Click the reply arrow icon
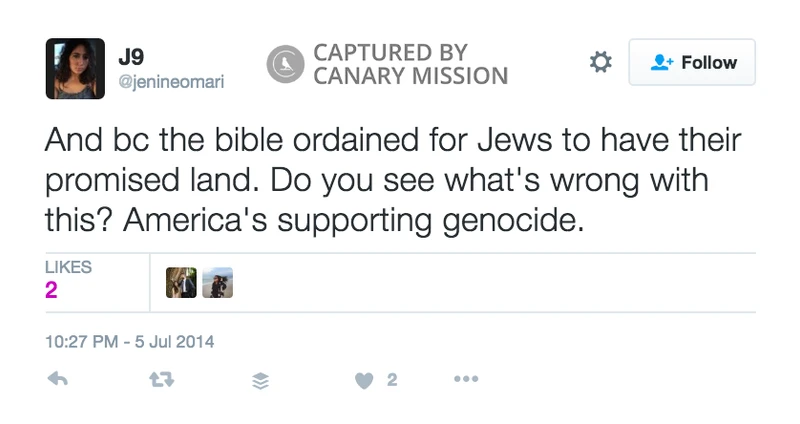The width and height of the screenshot is (800, 424). tap(58, 379)
